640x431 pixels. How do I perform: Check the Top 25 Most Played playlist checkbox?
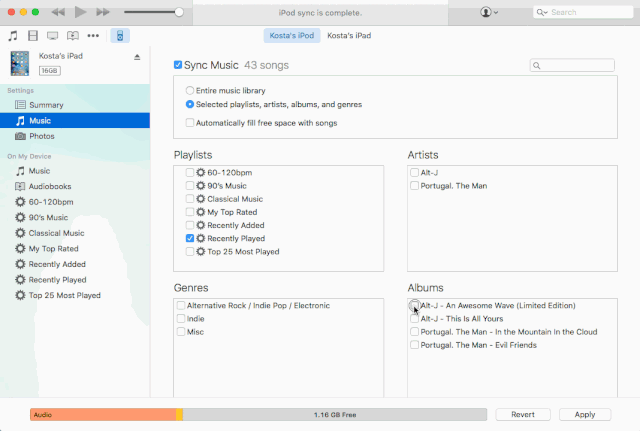(190, 251)
